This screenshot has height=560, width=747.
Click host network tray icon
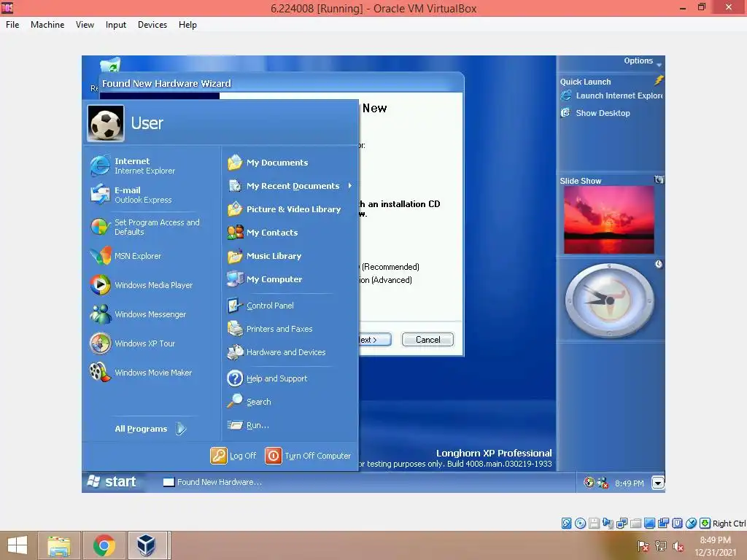tap(661, 546)
